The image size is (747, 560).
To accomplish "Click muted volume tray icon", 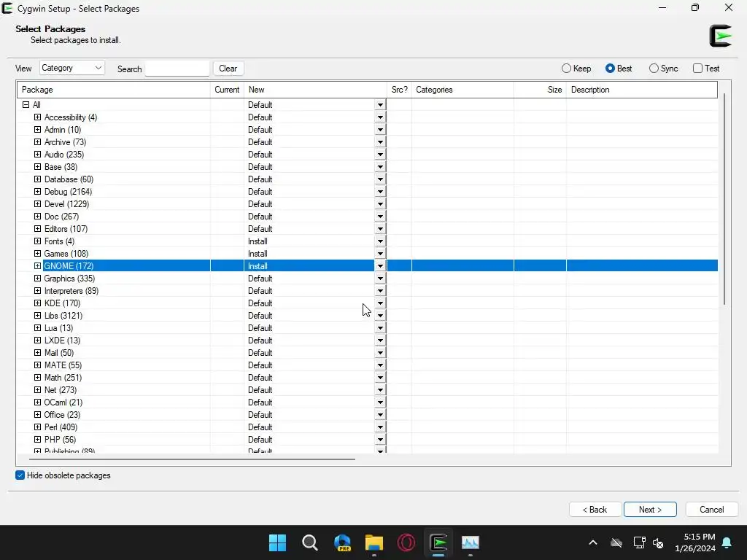I will [658, 542].
